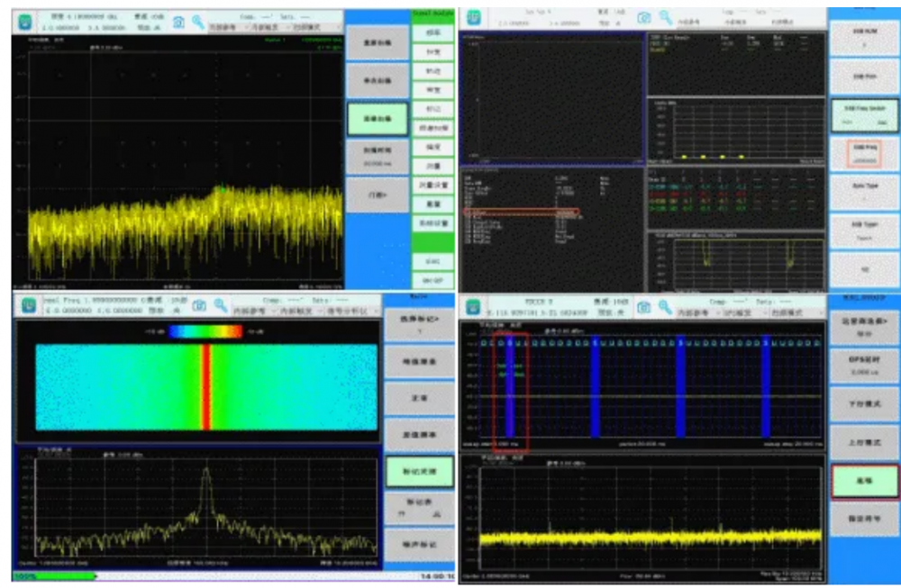Click the teal app logo on the GPS timing screen
The height and width of the screenshot is (588, 901).
(474, 308)
